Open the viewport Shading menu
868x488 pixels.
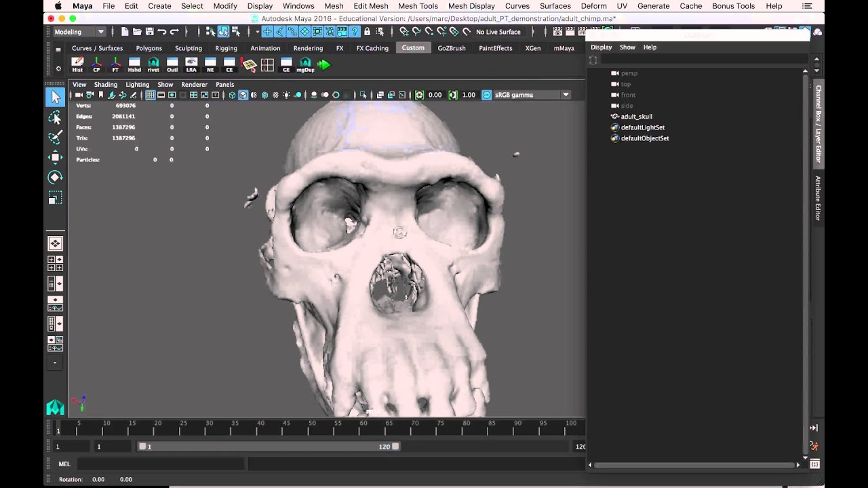(x=105, y=85)
